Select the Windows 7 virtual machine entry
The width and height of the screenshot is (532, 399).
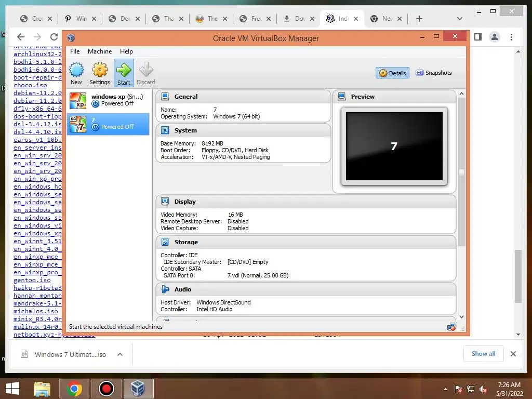click(108, 124)
